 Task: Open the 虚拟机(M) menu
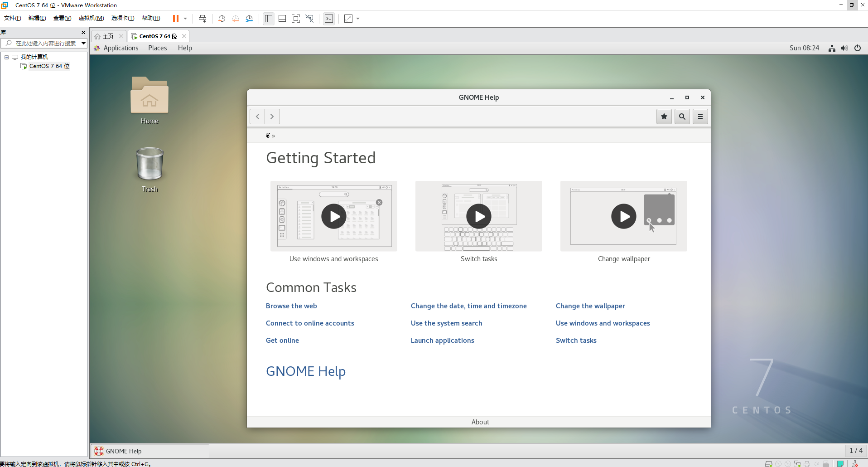tap(91, 18)
